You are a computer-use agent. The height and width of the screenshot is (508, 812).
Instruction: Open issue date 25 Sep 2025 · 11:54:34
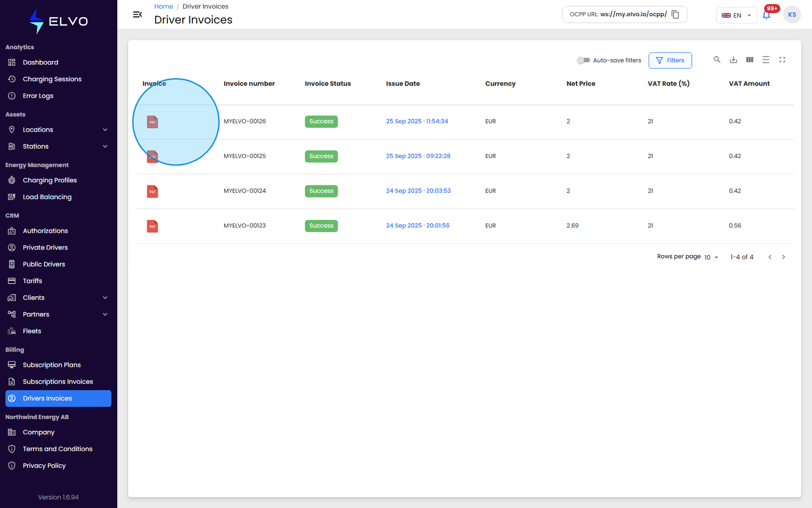[x=417, y=121]
